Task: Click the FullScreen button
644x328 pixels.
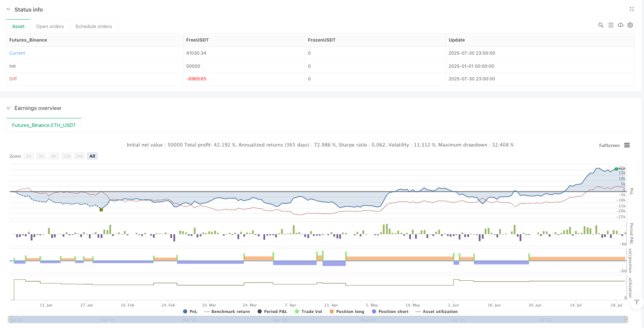Action: [609, 145]
